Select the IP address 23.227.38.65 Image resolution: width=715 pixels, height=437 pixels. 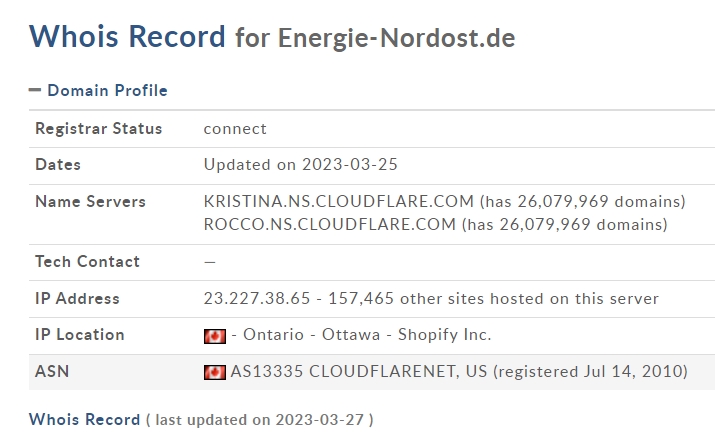pos(257,298)
